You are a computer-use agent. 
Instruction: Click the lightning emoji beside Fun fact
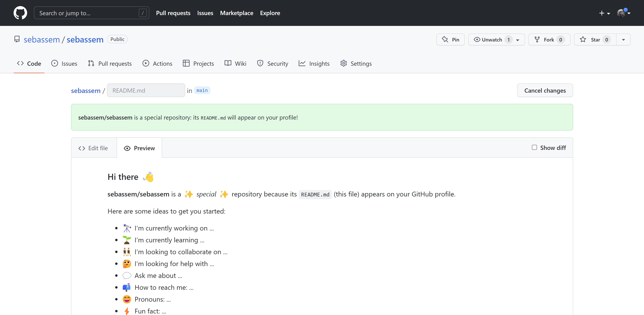pos(127,311)
